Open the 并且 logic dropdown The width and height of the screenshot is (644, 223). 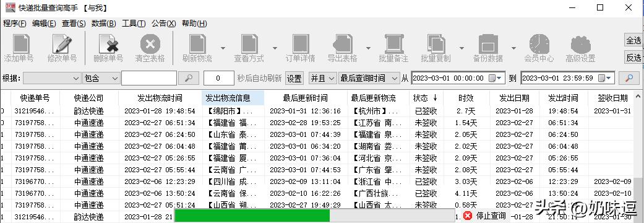(x=322, y=78)
